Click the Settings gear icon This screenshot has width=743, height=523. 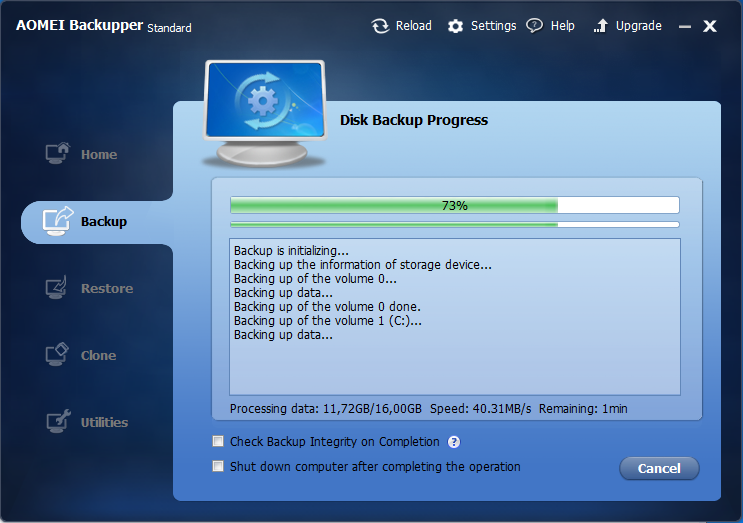click(x=455, y=26)
